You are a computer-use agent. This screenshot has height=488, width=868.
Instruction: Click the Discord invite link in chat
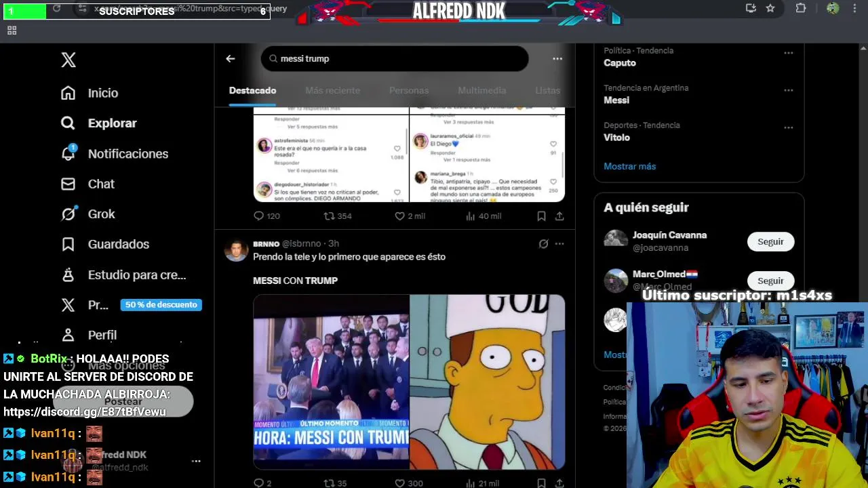[x=85, y=412]
